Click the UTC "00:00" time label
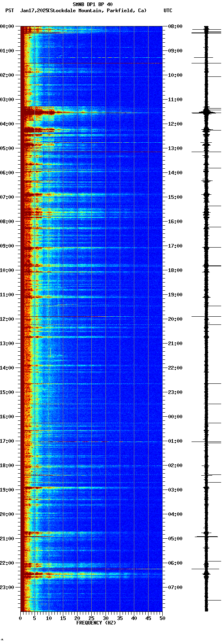Viewport: 224px width, 644px height. (175, 417)
